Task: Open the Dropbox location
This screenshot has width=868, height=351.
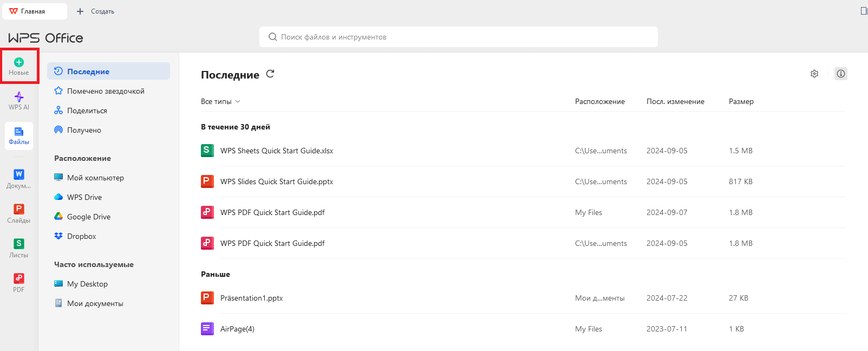Action: pyautogui.click(x=81, y=236)
